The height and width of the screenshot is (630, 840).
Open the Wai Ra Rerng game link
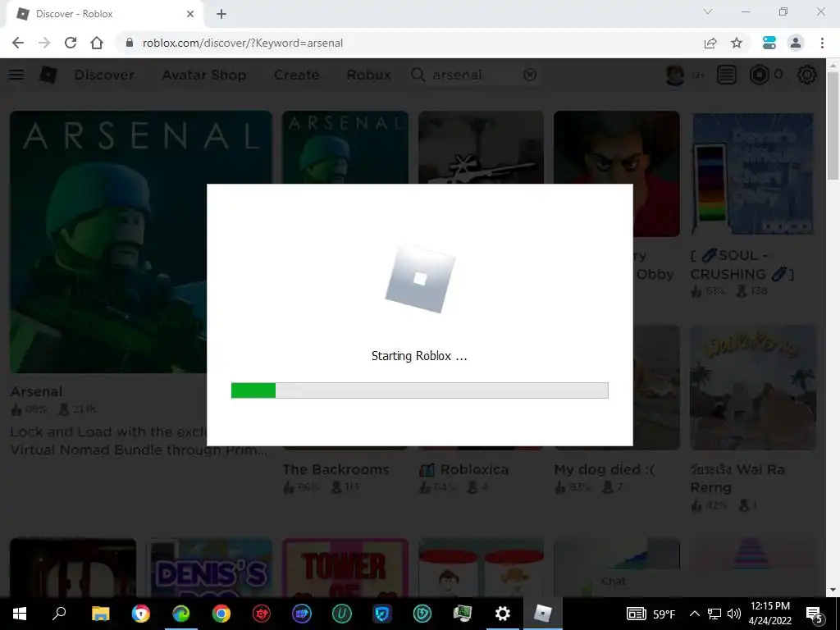tap(737, 478)
